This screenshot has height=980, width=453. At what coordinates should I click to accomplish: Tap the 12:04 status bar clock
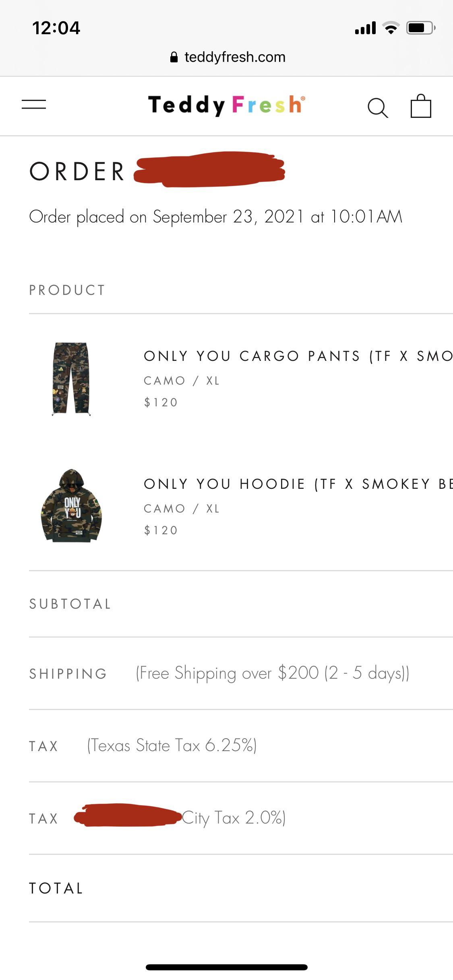point(56,28)
